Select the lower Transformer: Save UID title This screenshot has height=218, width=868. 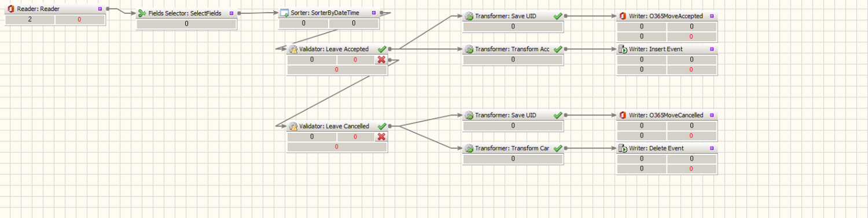click(505, 115)
